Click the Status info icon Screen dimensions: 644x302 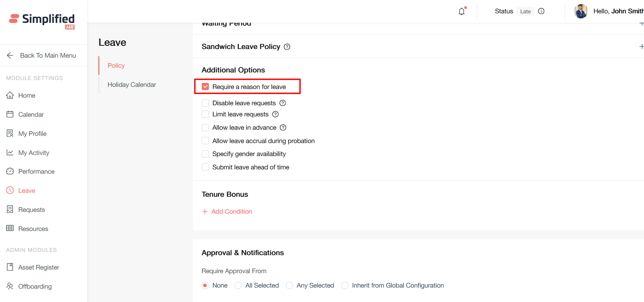[541, 11]
